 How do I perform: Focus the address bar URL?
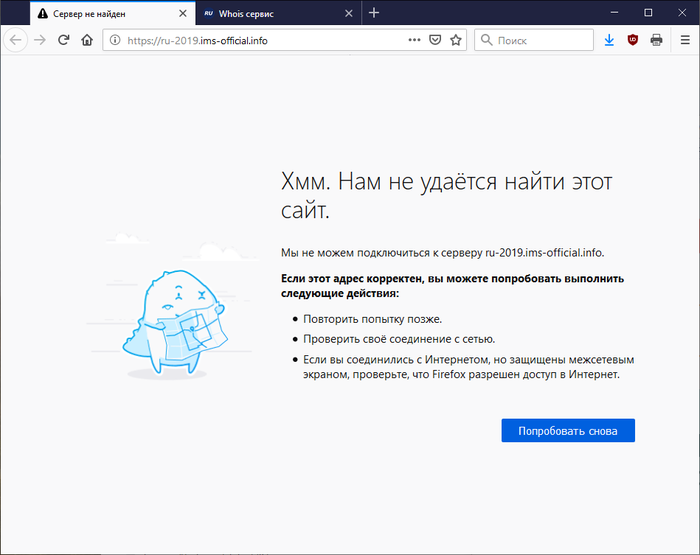pyautogui.click(x=260, y=40)
